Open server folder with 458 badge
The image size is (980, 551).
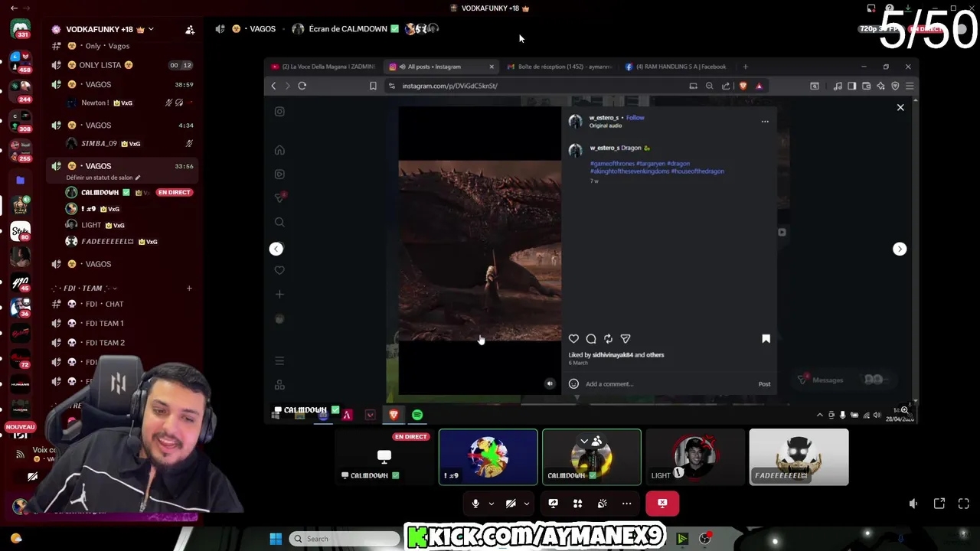[21, 62]
